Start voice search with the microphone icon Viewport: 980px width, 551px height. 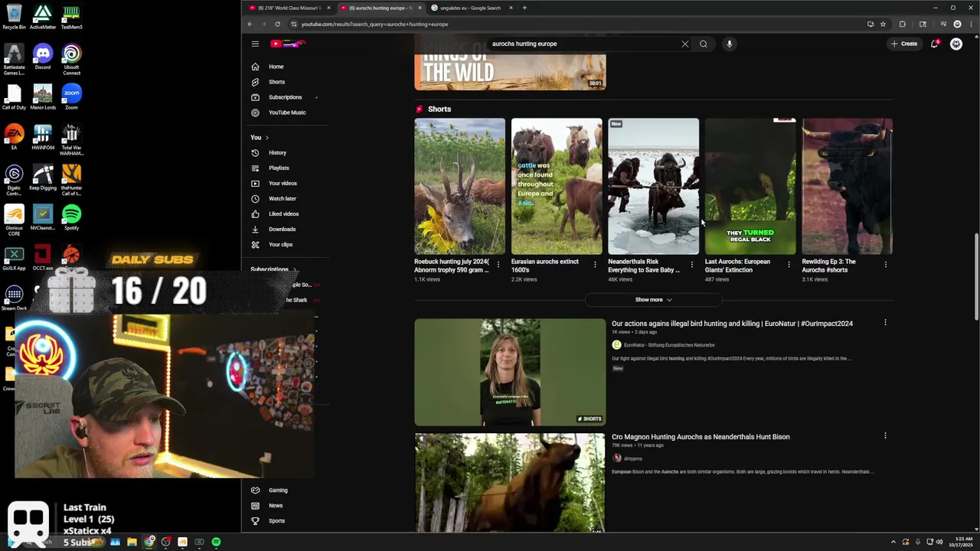tap(729, 44)
